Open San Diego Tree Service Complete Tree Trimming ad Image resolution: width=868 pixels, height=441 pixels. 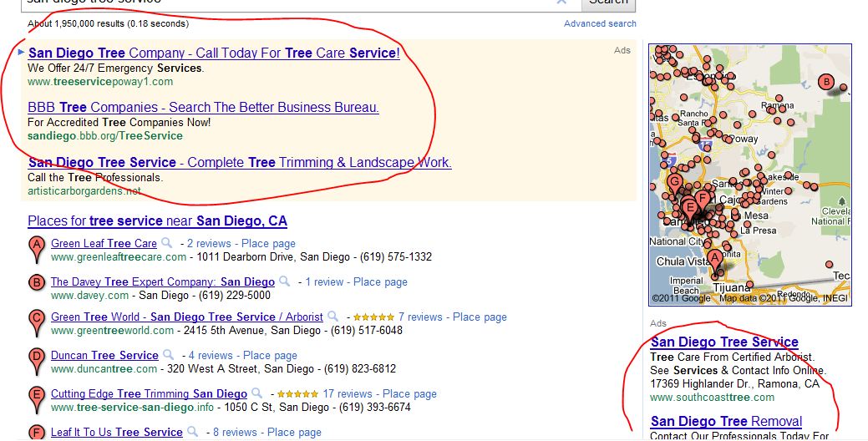(x=240, y=163)
